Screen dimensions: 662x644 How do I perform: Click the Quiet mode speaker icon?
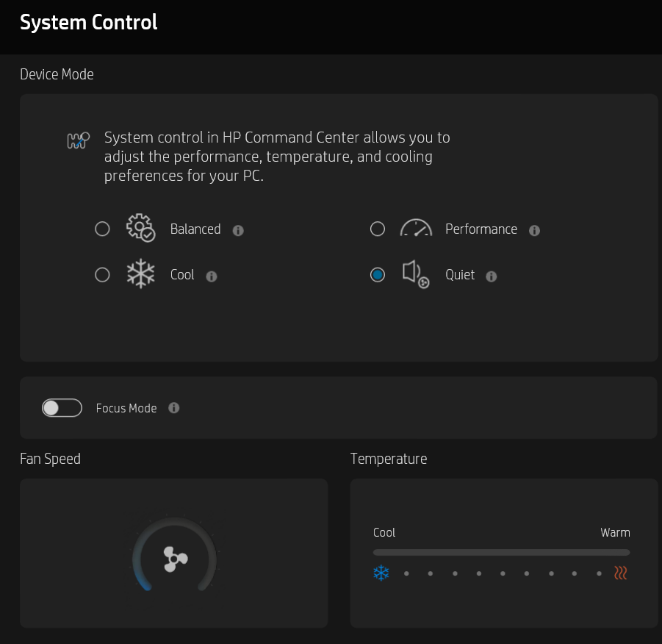pos(415,274)
